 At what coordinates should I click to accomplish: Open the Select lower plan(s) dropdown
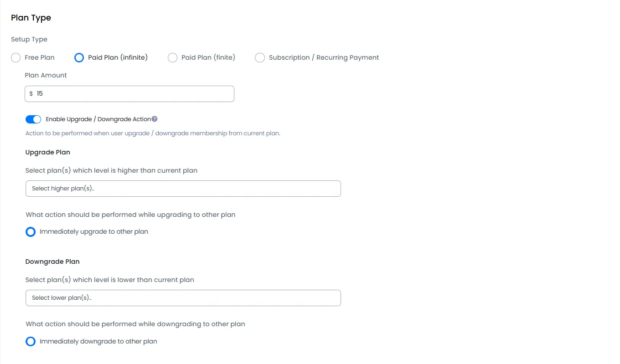click(x=183, y=298)
